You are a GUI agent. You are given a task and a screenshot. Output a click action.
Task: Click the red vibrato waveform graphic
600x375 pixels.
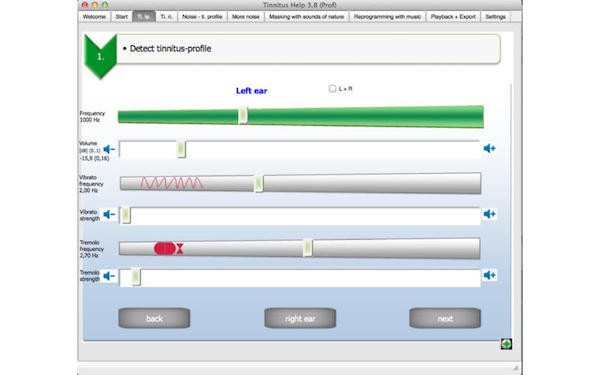(171, 183)
